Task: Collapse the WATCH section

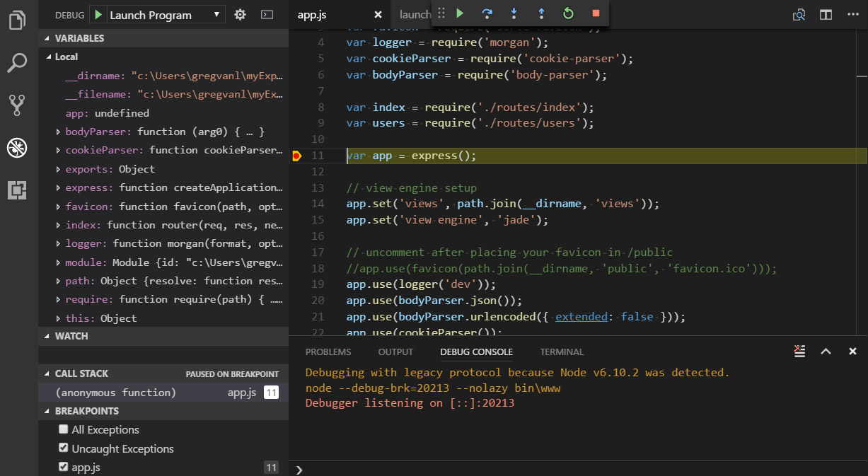Action: coord(163,336)
